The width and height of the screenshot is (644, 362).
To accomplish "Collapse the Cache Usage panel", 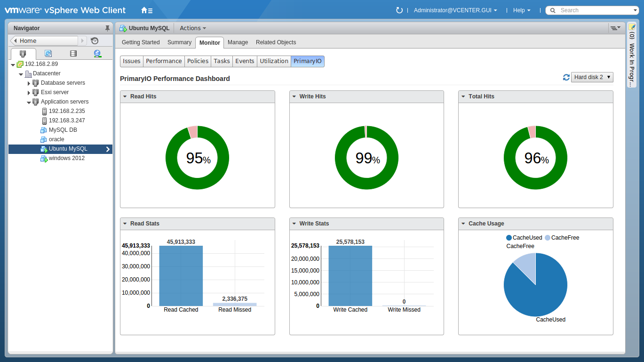I will pyautogui.click(x=463, y=224).
